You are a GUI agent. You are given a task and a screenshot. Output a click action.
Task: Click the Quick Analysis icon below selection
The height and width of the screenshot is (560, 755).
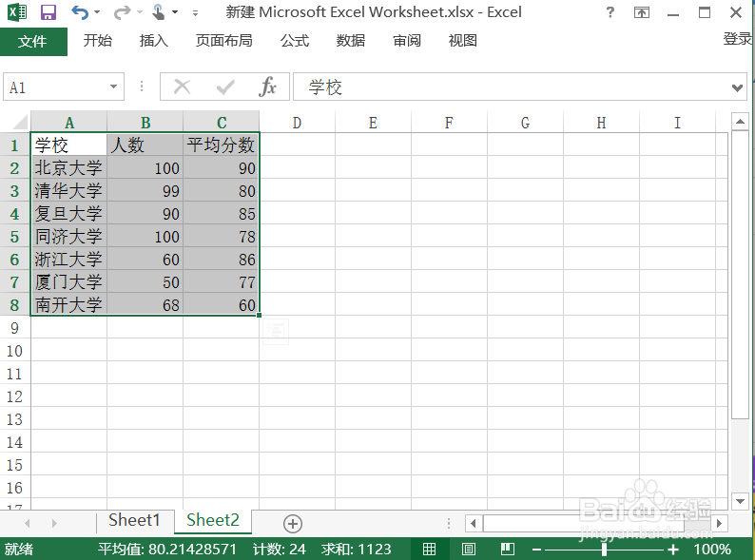point(276,332)
